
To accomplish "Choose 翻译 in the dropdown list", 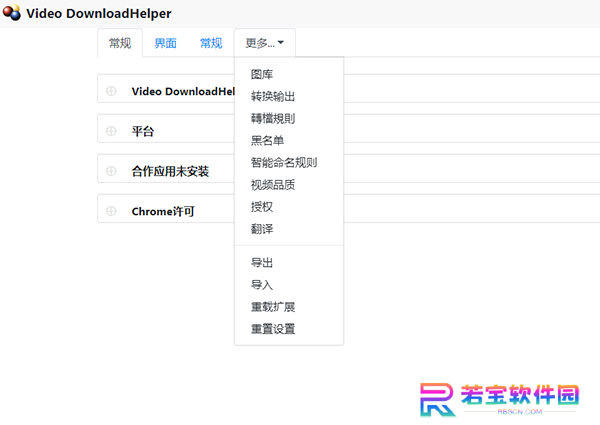I will 289,229.
